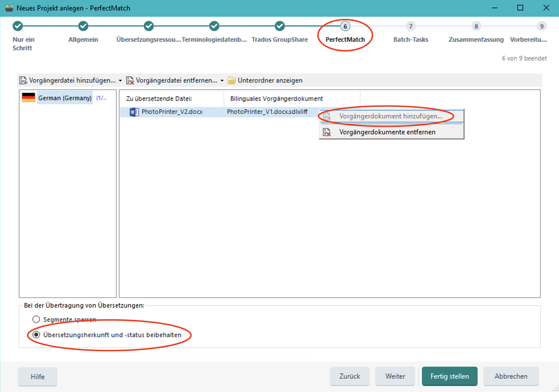The image size is (559, 392).
Task: Click the Terminologiedatenbanken step checkmark
Action: click(x=214, y=26)
